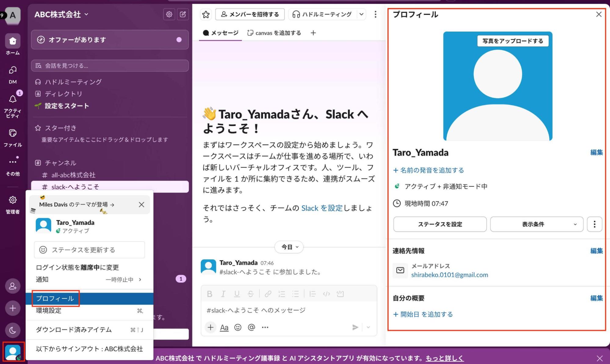610x364 pixels.
Task: Click the plus create icon in left sidebar
Action: pyautogui.click(x=13, y=308)
